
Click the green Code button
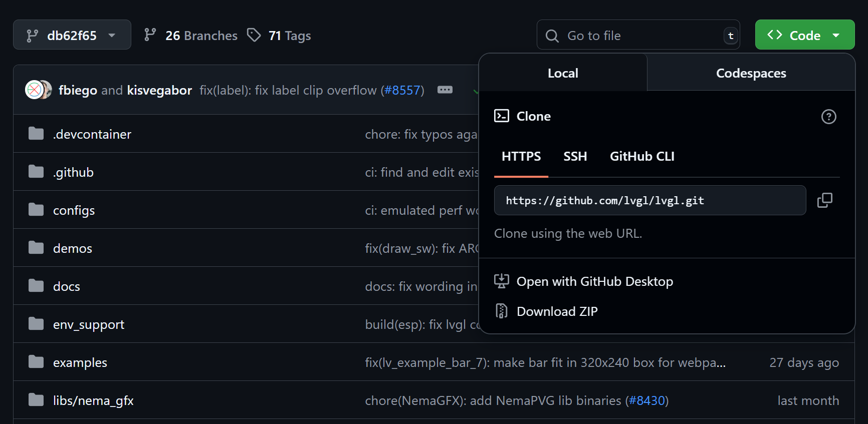coord(804,35)
